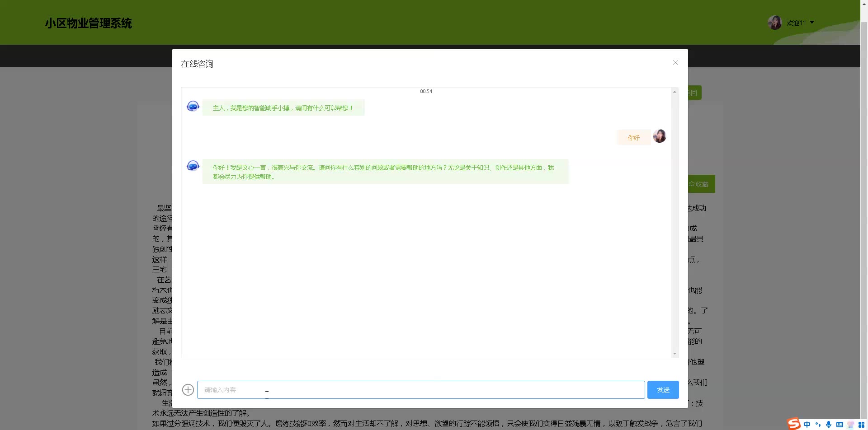Close the 在线咨询 dialog with the X
The height and width of the screenshot is (430, 868).
click(x=675, y=62)
